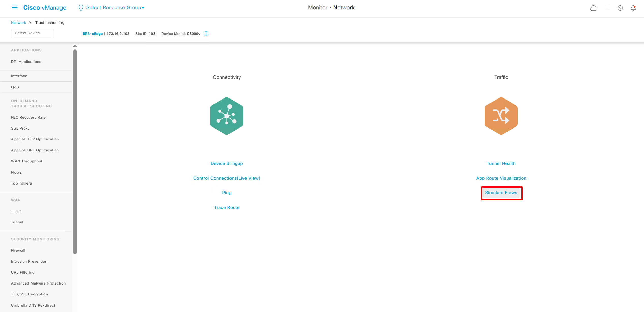Go to Network breadcrumb link
The width and height of the screenshot is (644, 312).
pyautogui.click(x=19, y=23)
